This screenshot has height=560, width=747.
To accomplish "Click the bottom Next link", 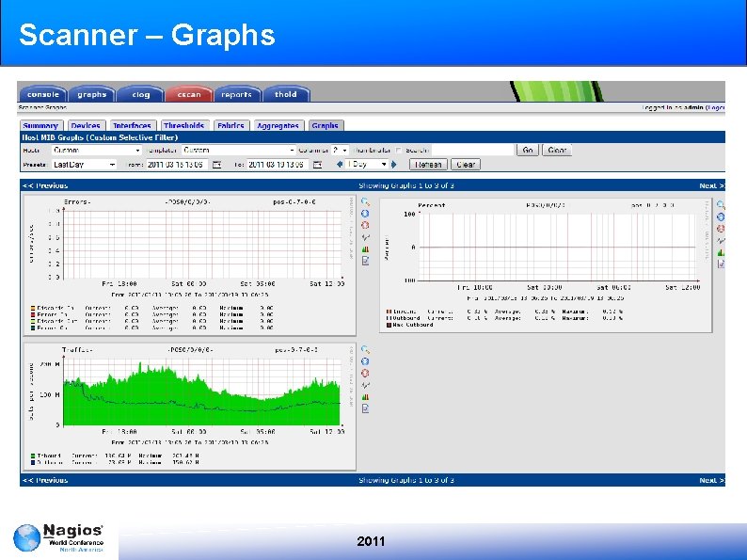I will click(712, 480).
